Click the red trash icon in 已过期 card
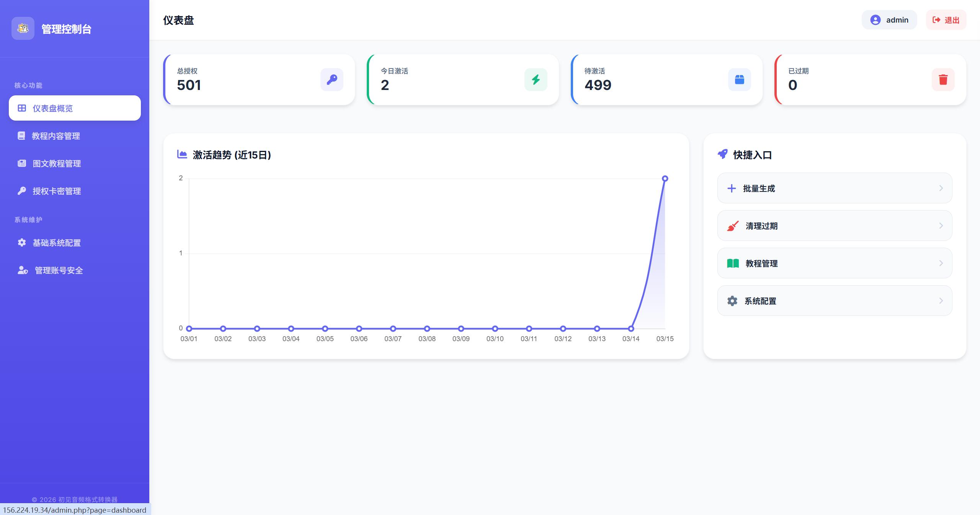The height and width of the screenshot is (515, 980). click(943, 80)
